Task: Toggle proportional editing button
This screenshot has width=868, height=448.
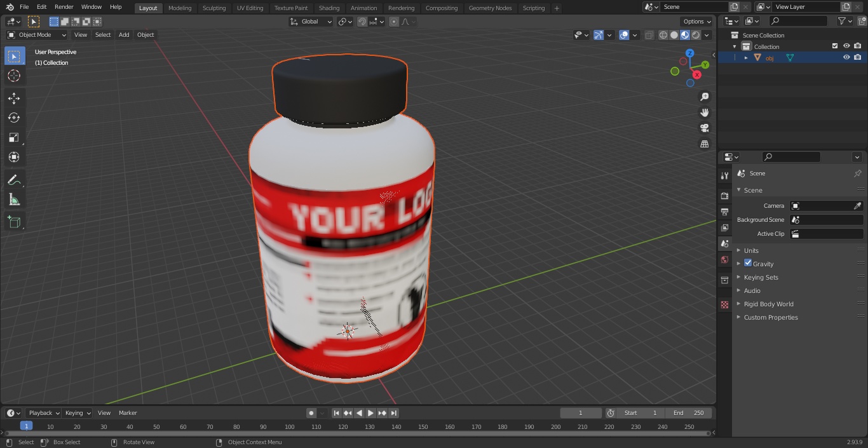Action: 394,22
